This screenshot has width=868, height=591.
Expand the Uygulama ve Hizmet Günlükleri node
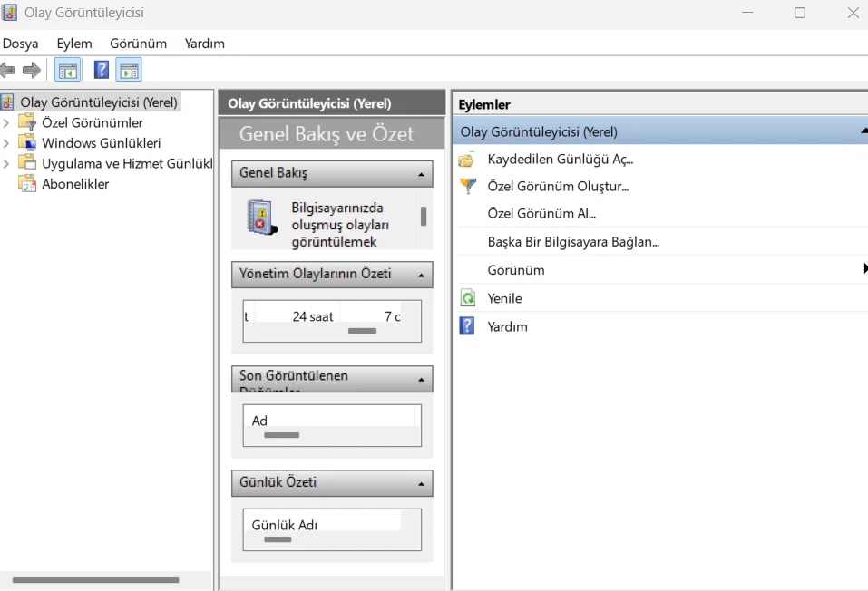click(6, 164)
